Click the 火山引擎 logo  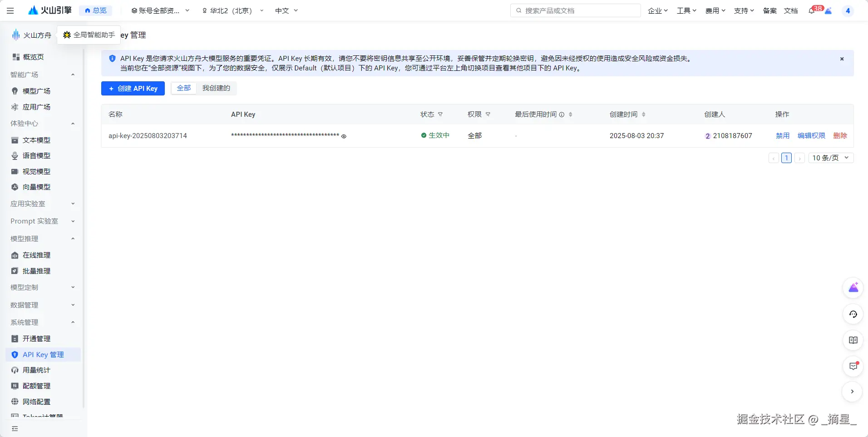50,10
